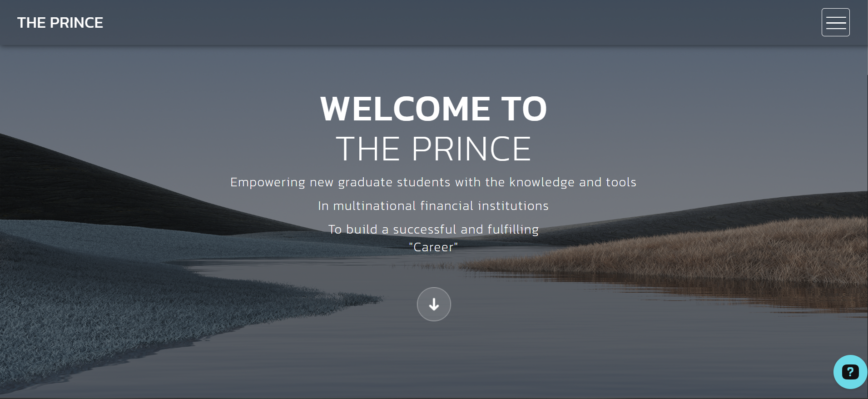Click the brown grass hill in background
This screenshot has width=868, height=399.
(x=727, y=250)
